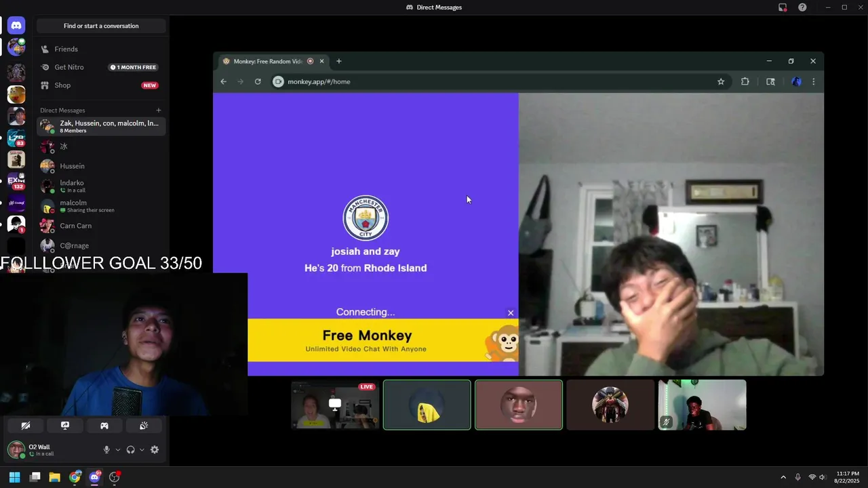The width and height of the screenshot is (868, 488).
Task: Show hidden tray icons chevron
Action: pos(783,477)
